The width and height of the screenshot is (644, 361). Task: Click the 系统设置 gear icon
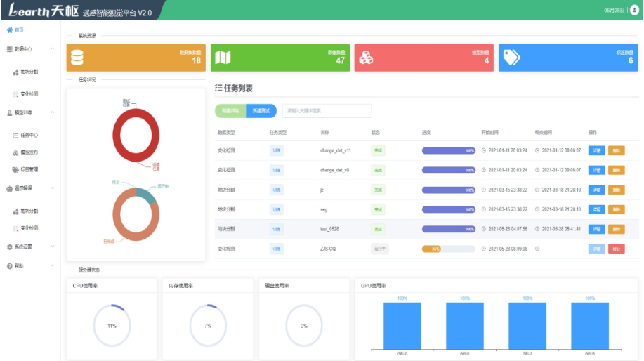[x=9, y=247]
